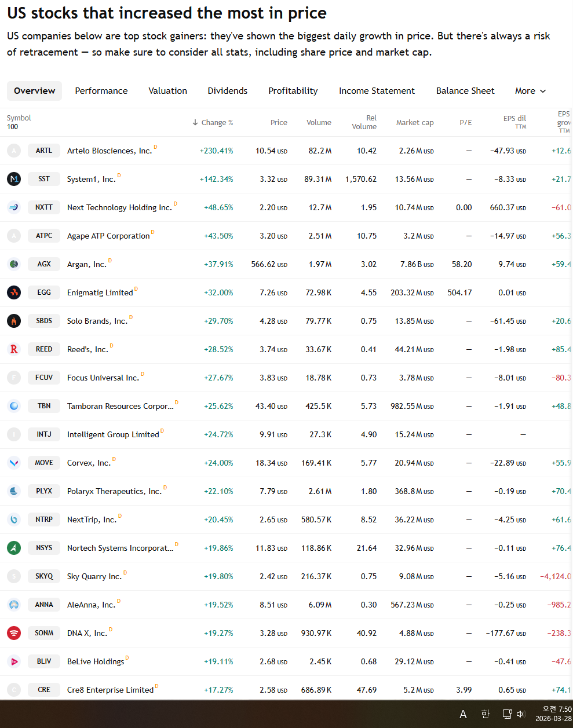This screenshot has height=728, width=573.
Task: Switch to the Dividends tab
Action: pyautogui.click(x=228, y=91)
